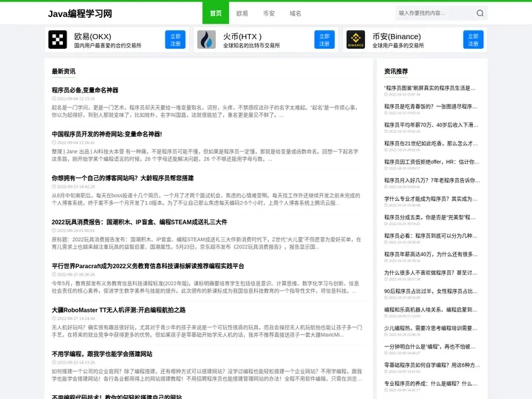
Task: Open sidebar link 为什么很多人不喜欢做程序员?
Action: [x=430, y=273]
